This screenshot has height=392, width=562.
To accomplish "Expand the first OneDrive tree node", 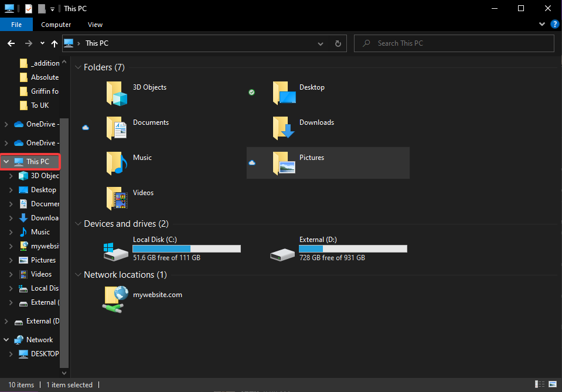I will click(x=6, y=124).
